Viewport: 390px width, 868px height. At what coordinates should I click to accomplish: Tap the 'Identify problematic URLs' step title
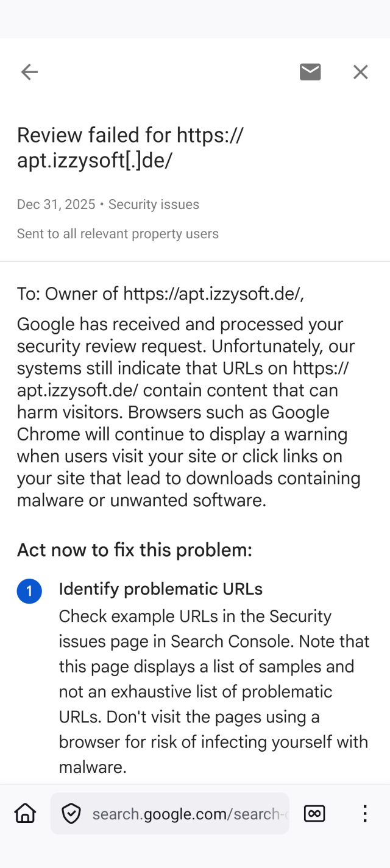[160, 589]
